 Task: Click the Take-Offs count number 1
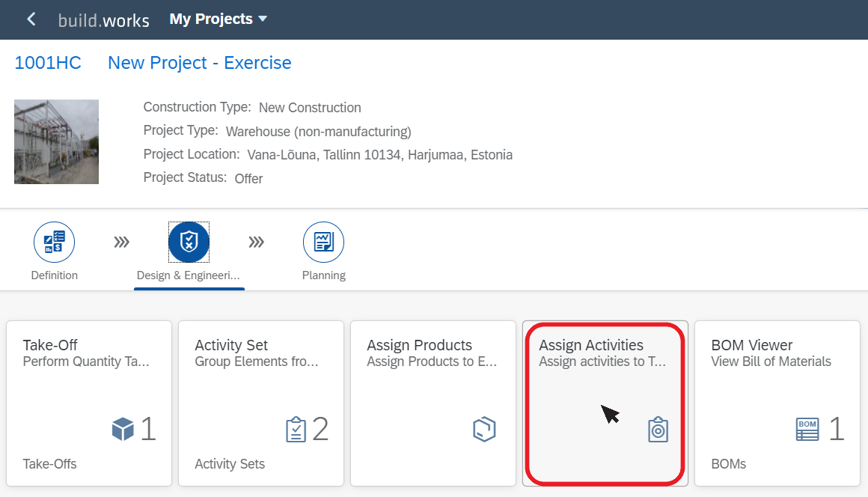[148, 429]
